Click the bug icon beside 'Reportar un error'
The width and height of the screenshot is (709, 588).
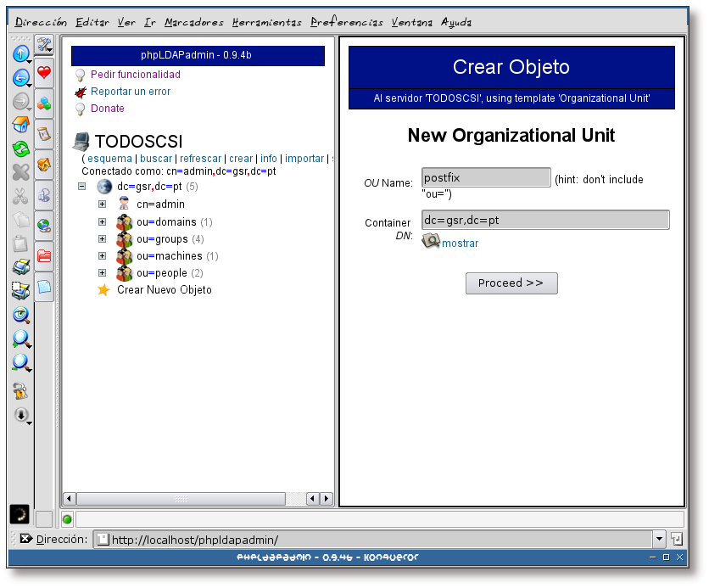(80, 92)
